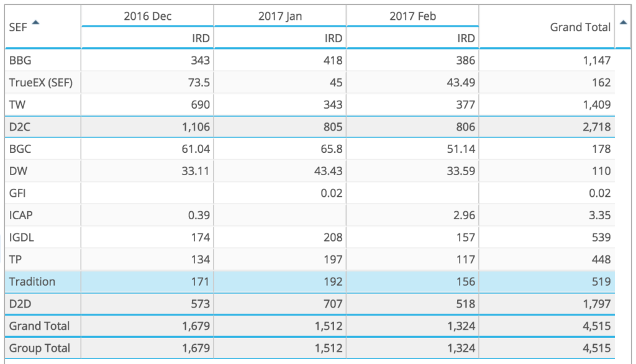Click the IRD subheader under 2016 Dec
636x364 pixels.
click(201, 38)
